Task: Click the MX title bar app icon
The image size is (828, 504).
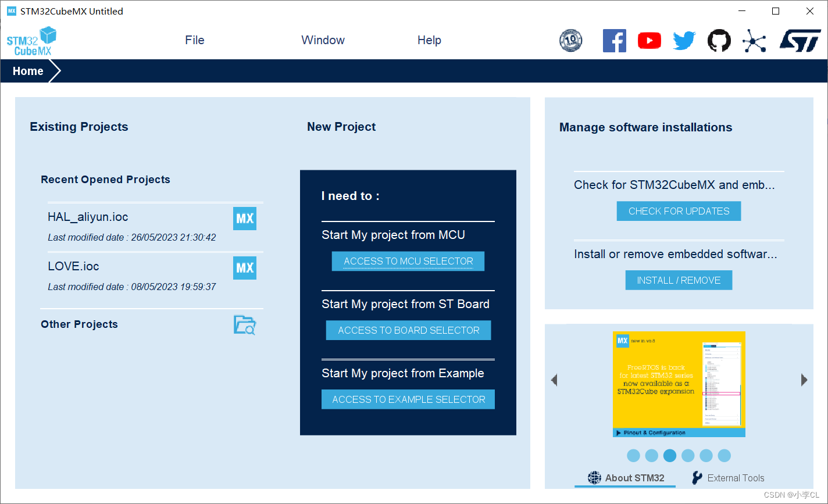Action: (x=11, y=11)
